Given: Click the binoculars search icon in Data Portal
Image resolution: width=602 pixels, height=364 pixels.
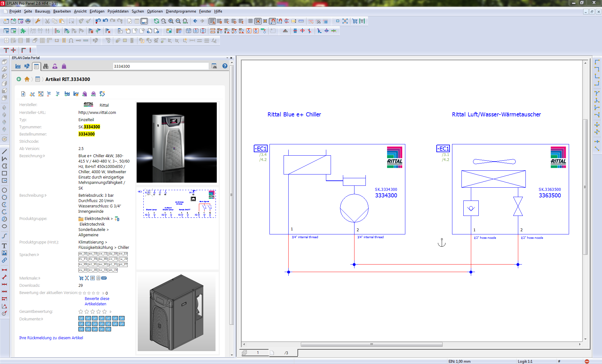Looking at the screenshot, I should 46,66.
